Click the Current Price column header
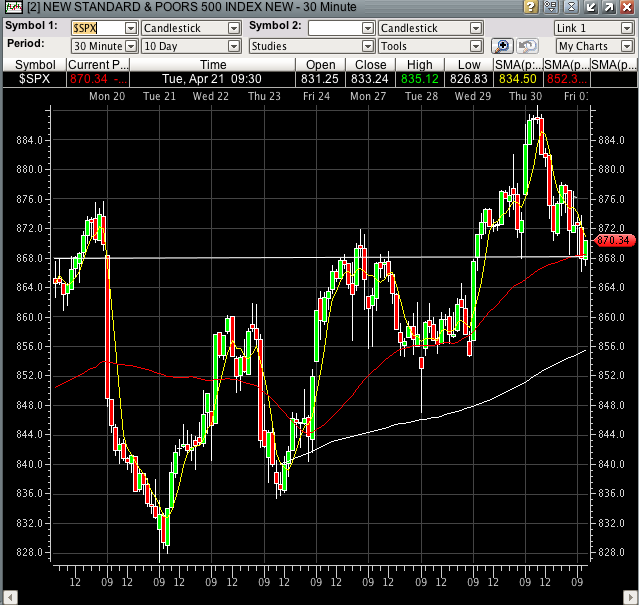This screenshot has width=639, height=605. click(98, 64)
